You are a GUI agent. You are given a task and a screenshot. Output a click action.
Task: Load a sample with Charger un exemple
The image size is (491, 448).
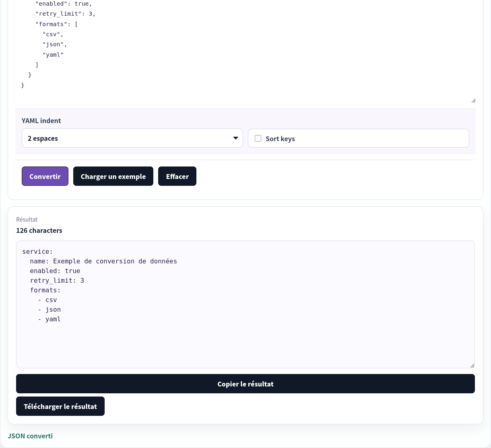(x=113, y=176)
